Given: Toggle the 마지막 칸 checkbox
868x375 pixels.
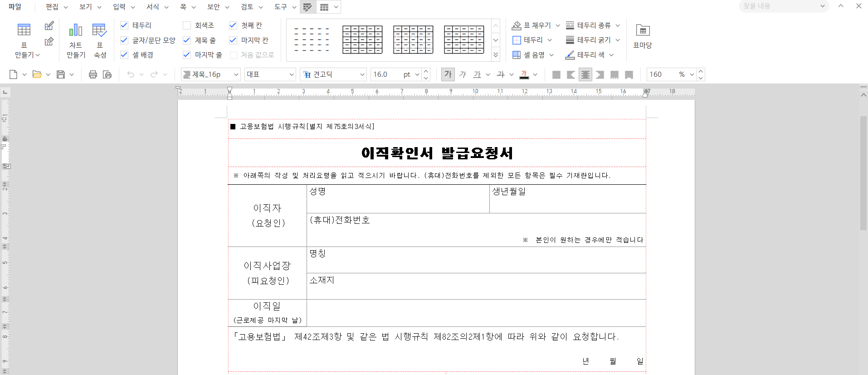Looking at the screenshot, I should pos(233,40).
